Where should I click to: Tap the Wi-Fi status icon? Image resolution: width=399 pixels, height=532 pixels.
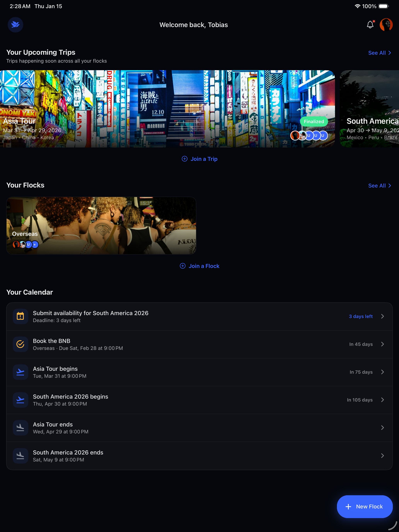pos(357,6)
